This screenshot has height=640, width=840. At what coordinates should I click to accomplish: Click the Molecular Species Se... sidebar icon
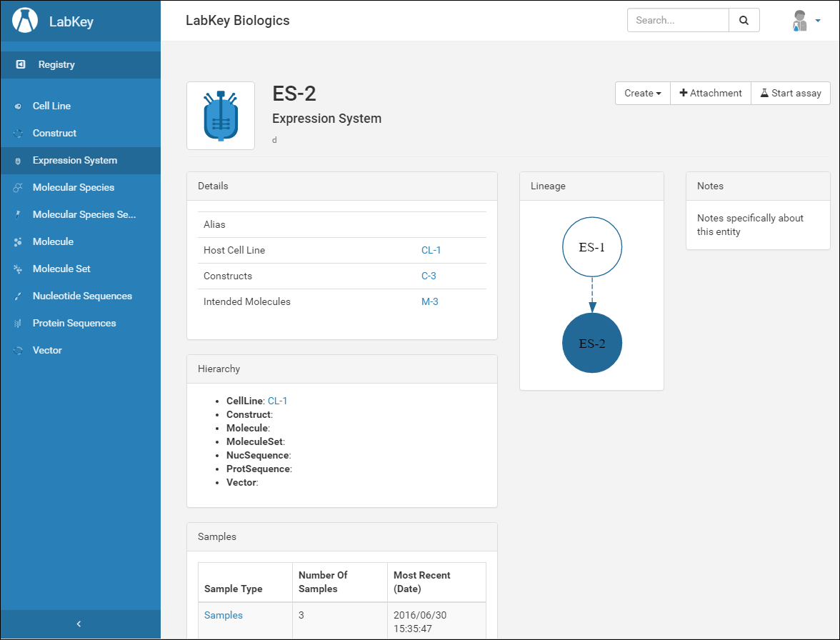[19, 215]
